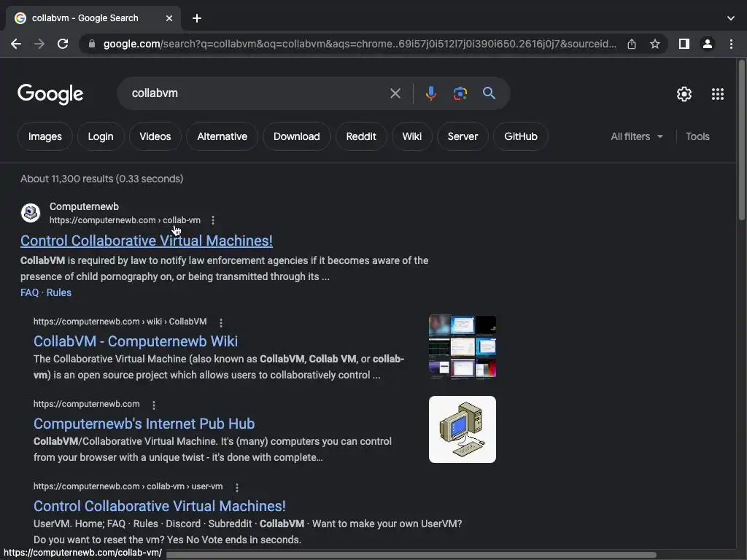
Task: Open the Rules sitelink
Action: [58, 292]
